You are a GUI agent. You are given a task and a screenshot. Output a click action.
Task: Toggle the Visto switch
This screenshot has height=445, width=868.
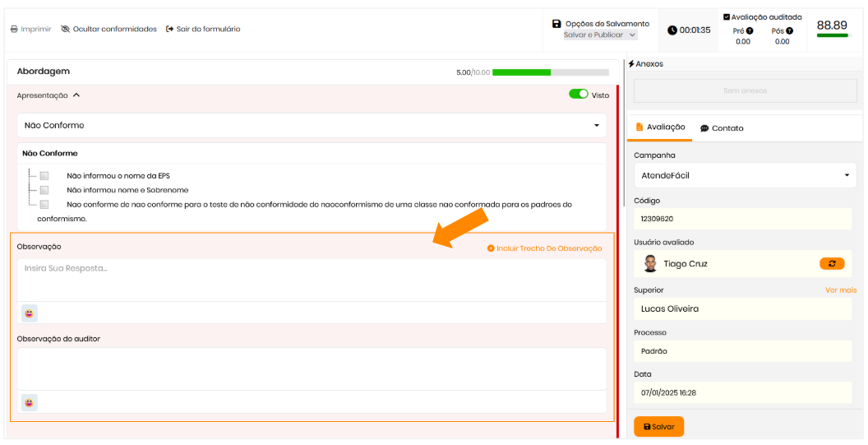[x=579, y=95]
